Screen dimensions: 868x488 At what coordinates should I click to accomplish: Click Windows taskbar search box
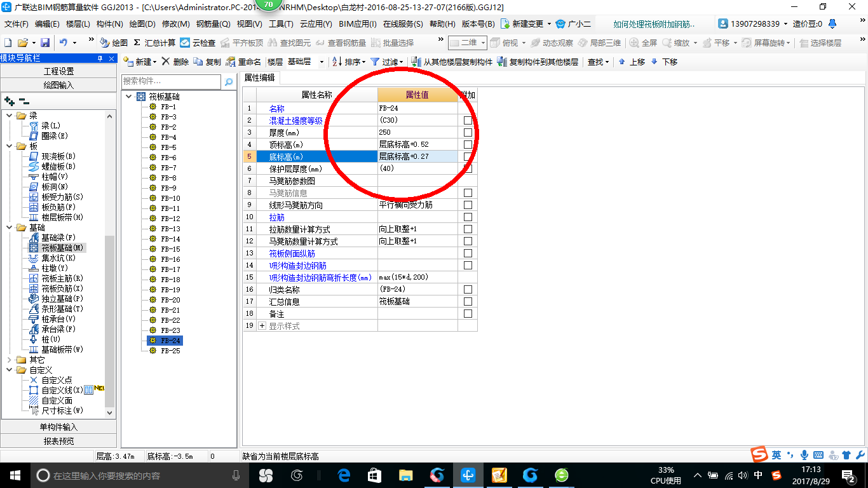point(139,475)
